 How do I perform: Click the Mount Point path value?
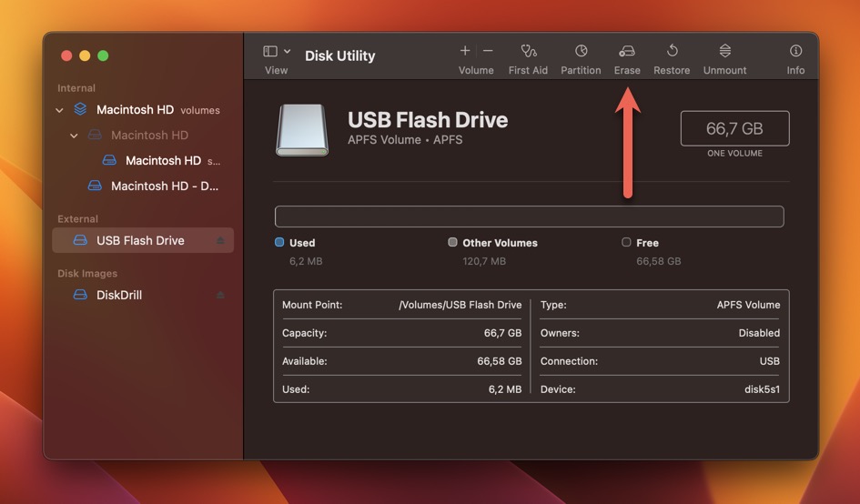point(460,305)
